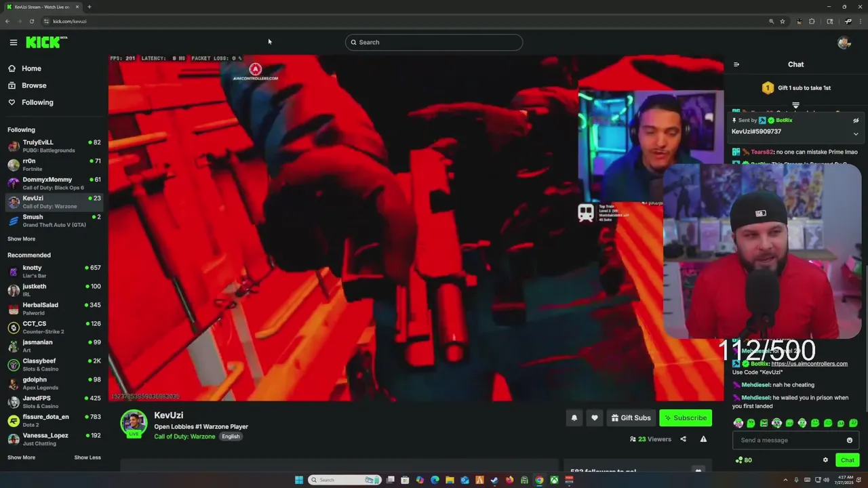Open TrulyEviLL followed channel
The height and width of the screenshot is (488, 868).
(54, 146)
